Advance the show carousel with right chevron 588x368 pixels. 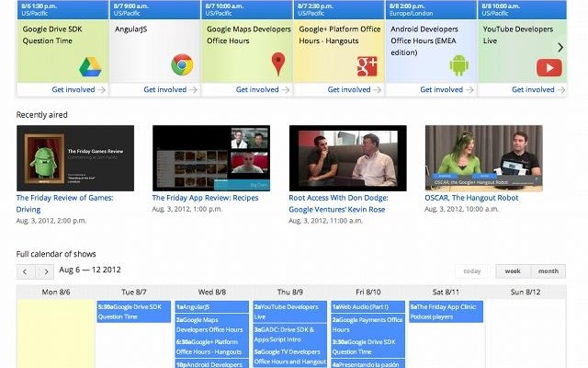560,47
